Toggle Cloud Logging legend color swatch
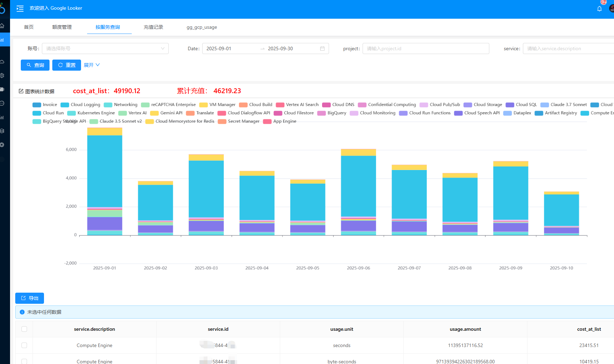This screenshot has width=614, height=364. click(65, 105)
